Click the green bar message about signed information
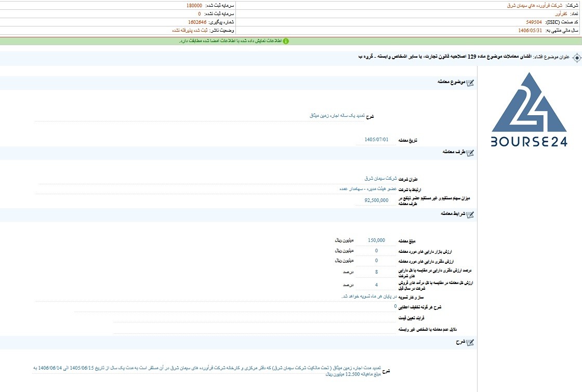 coord(230,41)
